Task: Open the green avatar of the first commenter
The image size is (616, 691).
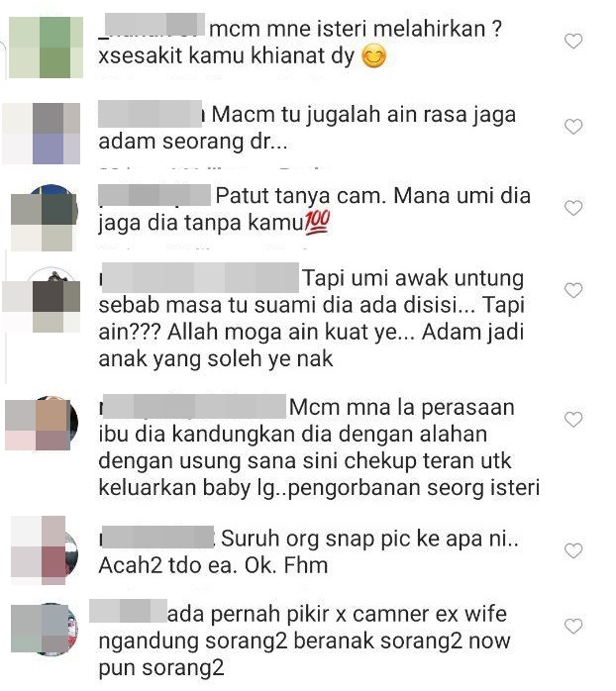Action: click(46, 48)
